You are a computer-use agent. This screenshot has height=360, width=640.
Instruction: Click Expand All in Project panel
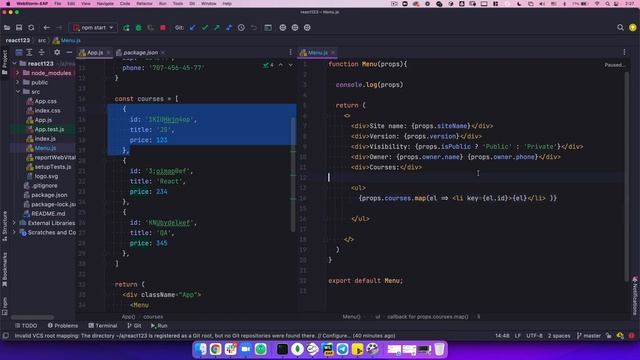click(x=29, y=52)
